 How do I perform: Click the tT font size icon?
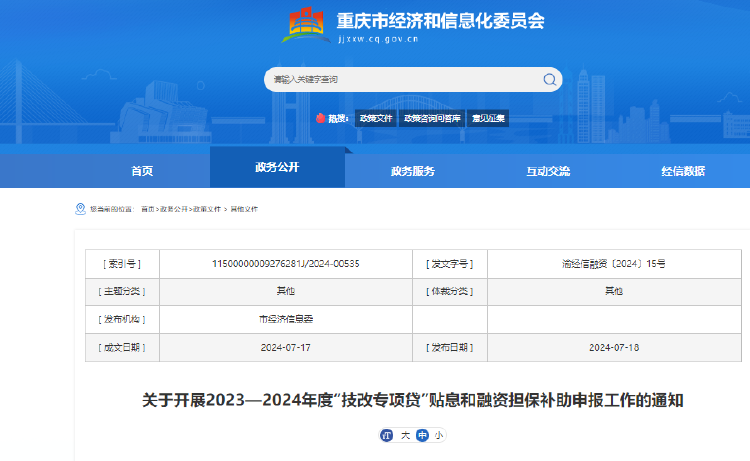pos(386,435)
